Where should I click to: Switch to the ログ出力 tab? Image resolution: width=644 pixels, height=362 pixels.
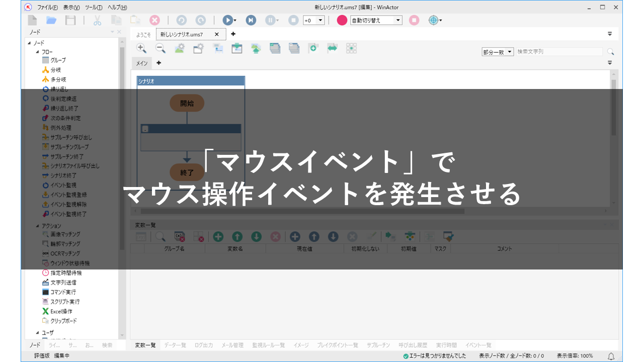(203, 345)
